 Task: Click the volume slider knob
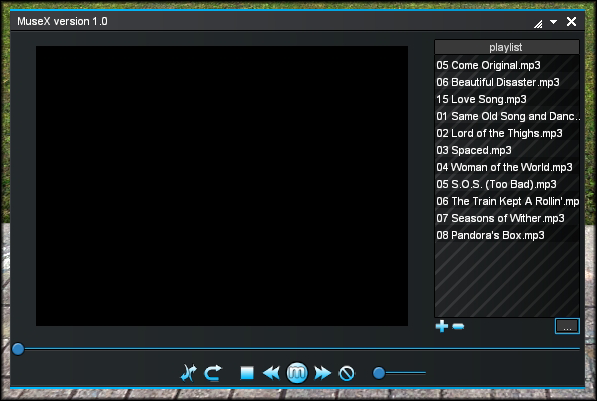tap(379, 373)
